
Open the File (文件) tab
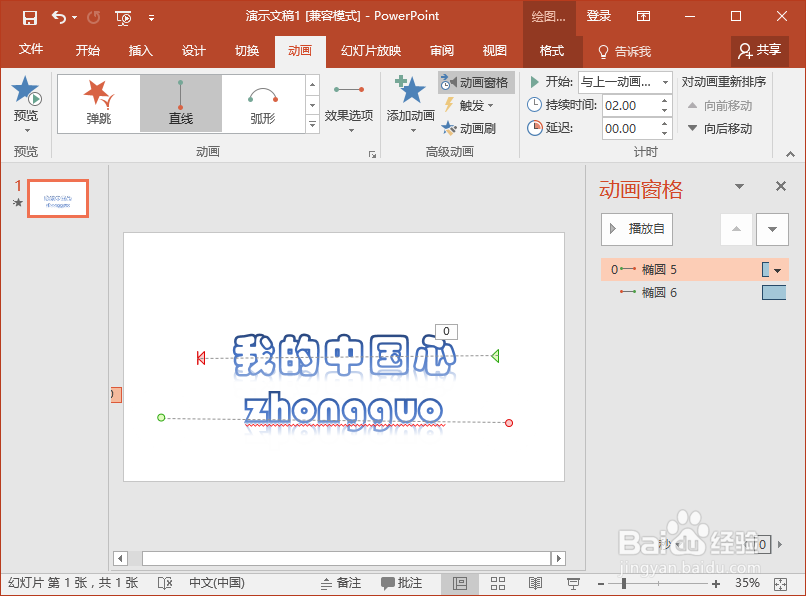click(31, 50)
